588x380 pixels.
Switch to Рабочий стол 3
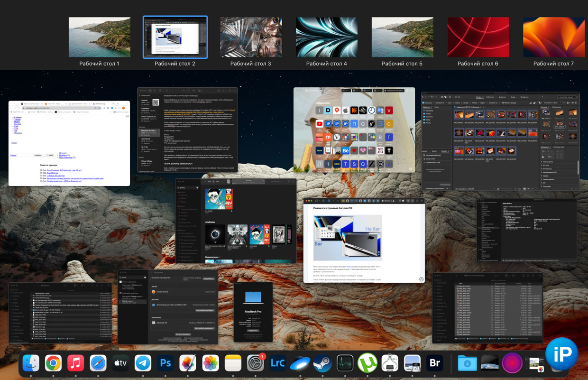click(251, 37)
